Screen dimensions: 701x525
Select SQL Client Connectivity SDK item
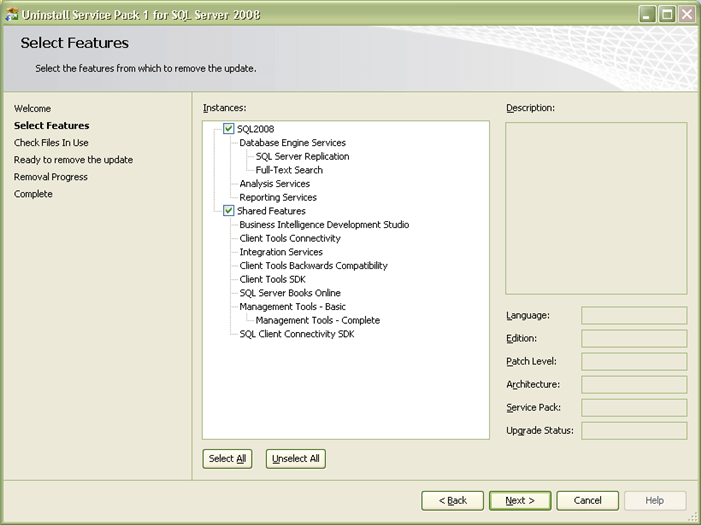pyautogui.click(x=296, y=334)
